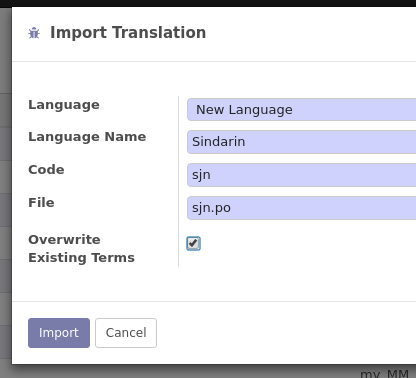This screenshot has width=416, height=378.
Task: Dismiss the dialog with Cancel button
Action: [126, 333]
